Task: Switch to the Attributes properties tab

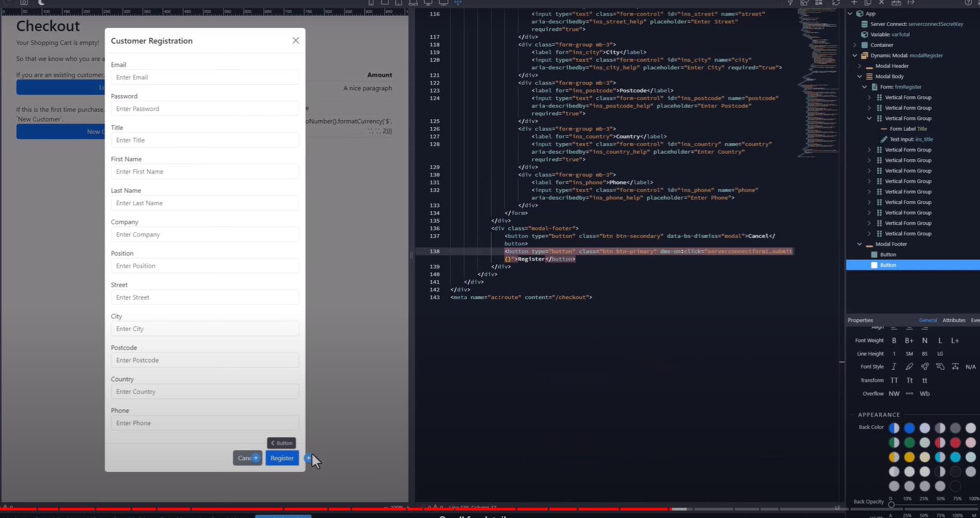Action: pyautogui.click(x=954, y=320)
